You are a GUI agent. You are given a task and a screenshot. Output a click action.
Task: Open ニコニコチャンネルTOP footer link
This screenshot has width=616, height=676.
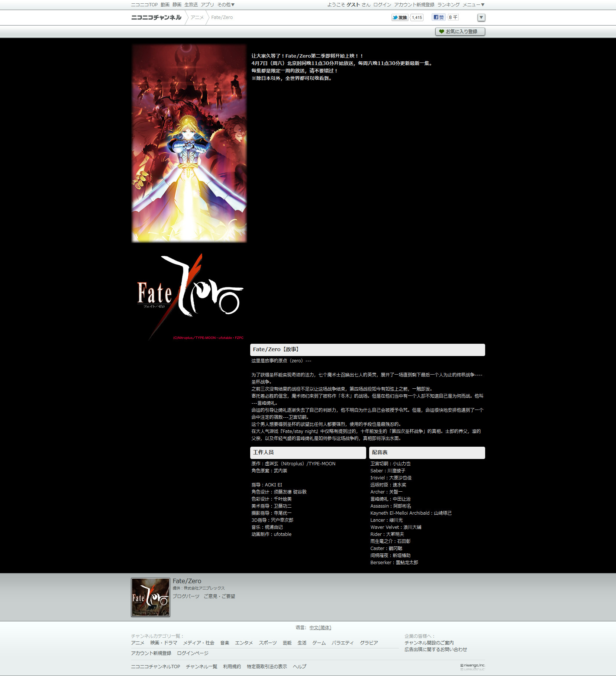click(155, 667)
